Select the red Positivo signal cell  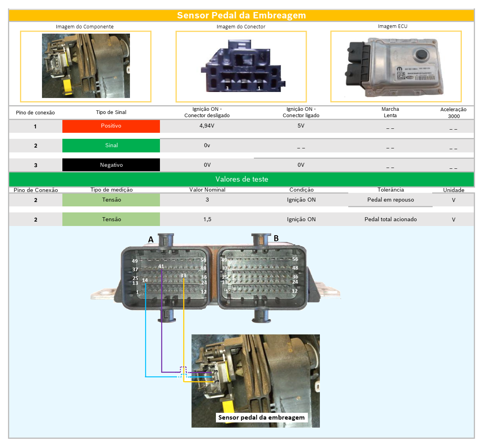click(111, 126)
